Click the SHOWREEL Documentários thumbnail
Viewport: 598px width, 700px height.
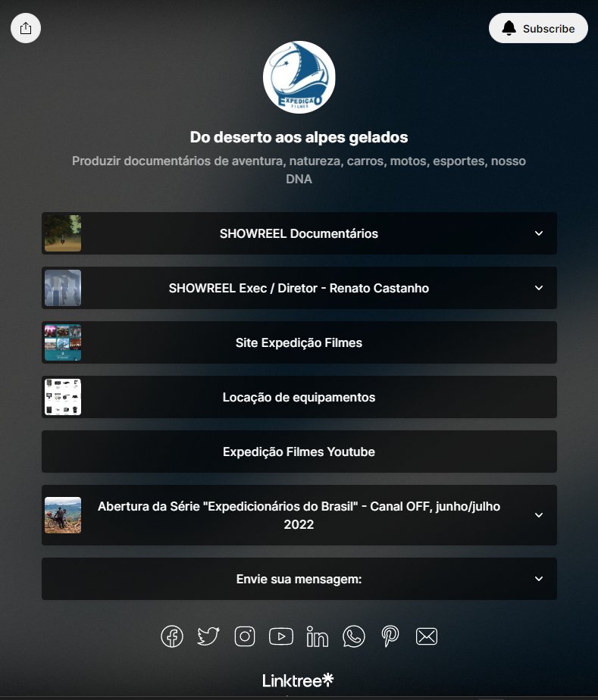point(63,233)
